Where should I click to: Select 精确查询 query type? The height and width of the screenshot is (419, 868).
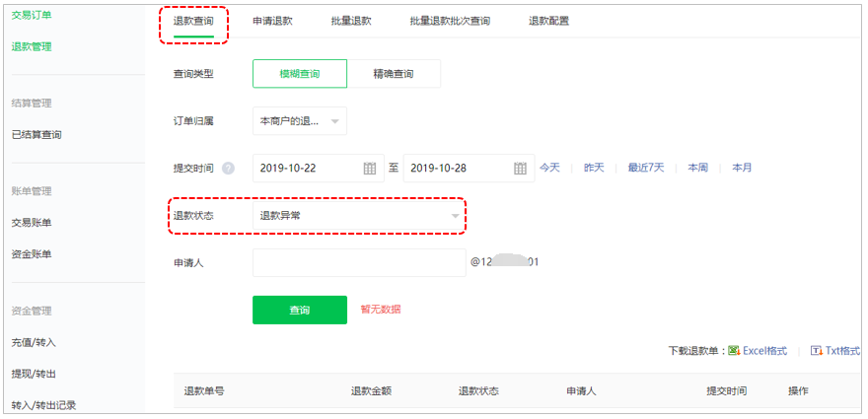coord(394,74)
